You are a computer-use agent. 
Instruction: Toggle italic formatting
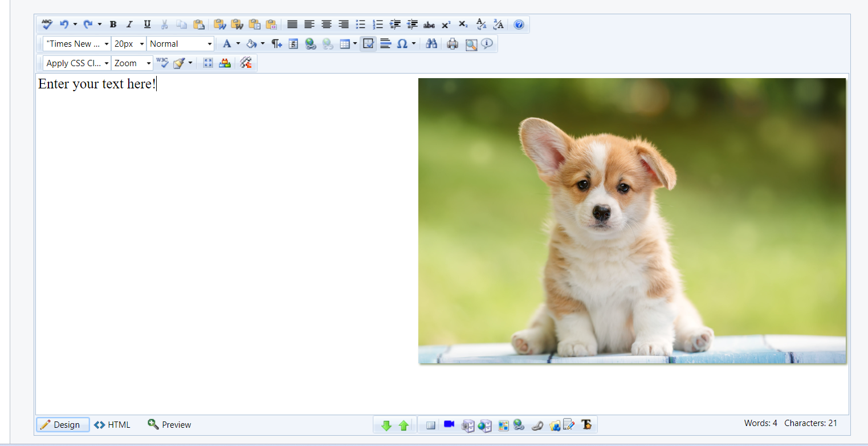(x=129, y=25)
